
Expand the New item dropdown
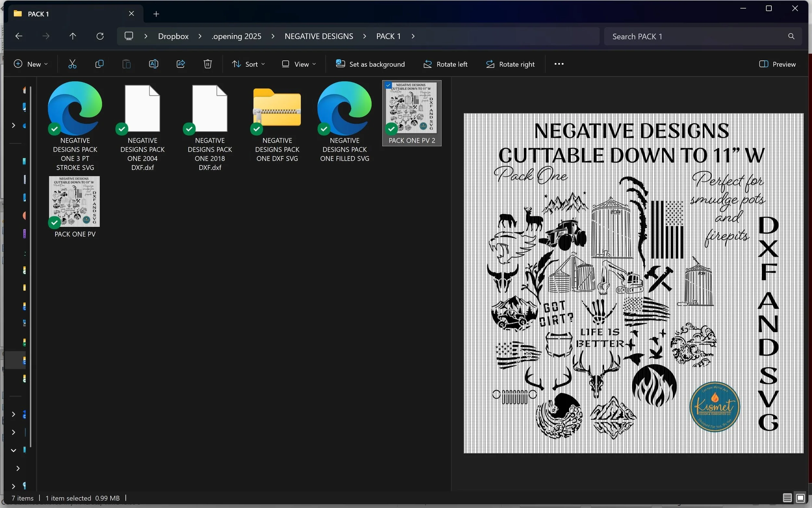click(x=31, y=64)
